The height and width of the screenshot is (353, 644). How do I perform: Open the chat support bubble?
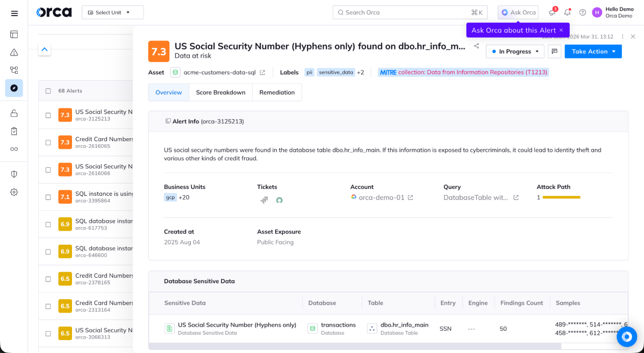pyautogui.click(x=627, y=336)
